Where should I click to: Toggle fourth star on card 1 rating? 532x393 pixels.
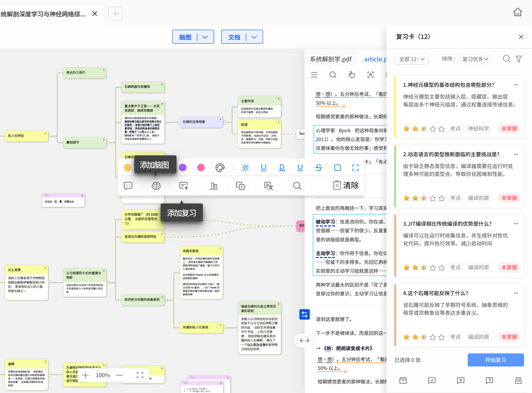[x=433, y=129]
